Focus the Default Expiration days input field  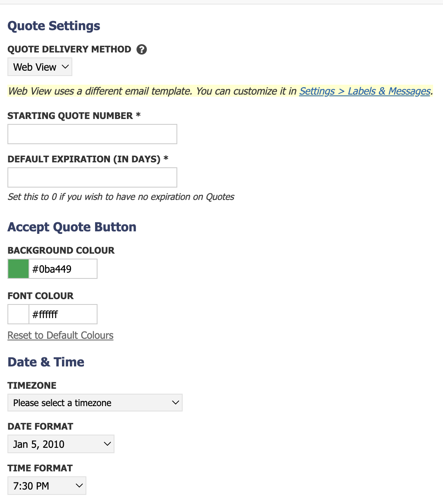(93, 178)
